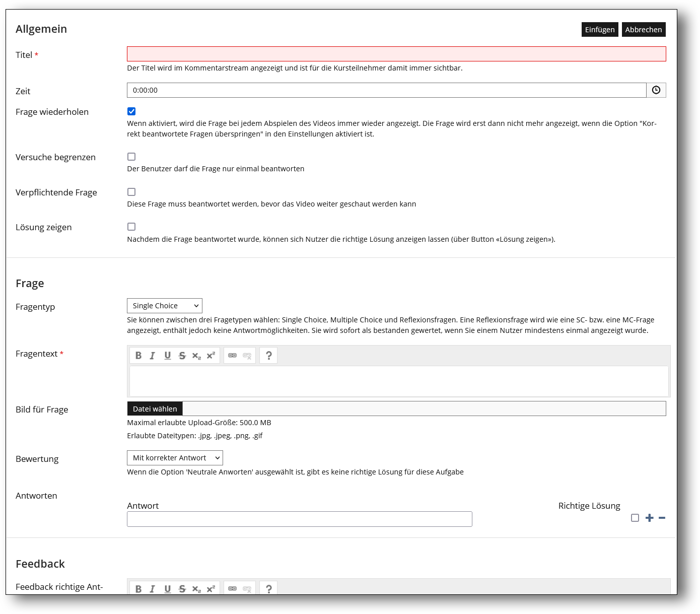Click into Fragentext editing area

pos(399,381)
